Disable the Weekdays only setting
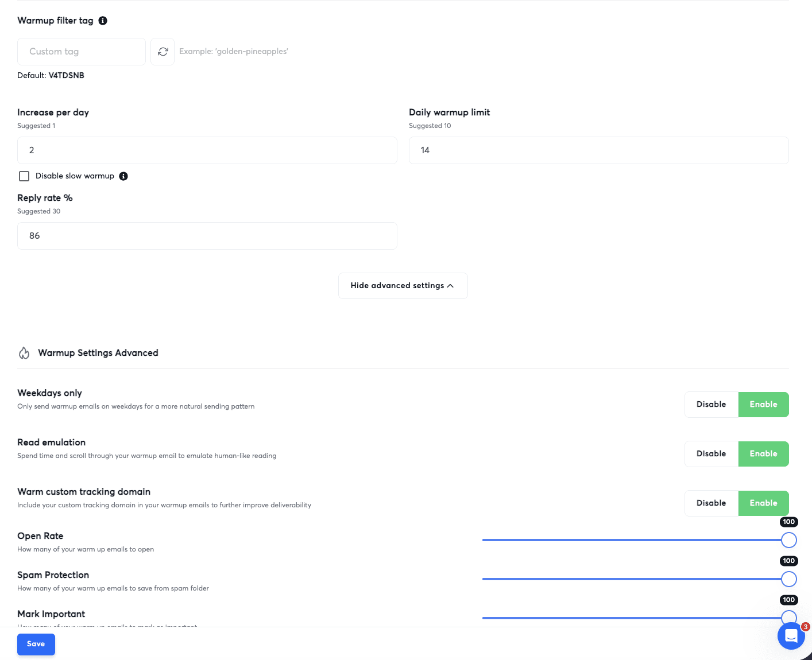The image size is (812, 660). point(711,404)
